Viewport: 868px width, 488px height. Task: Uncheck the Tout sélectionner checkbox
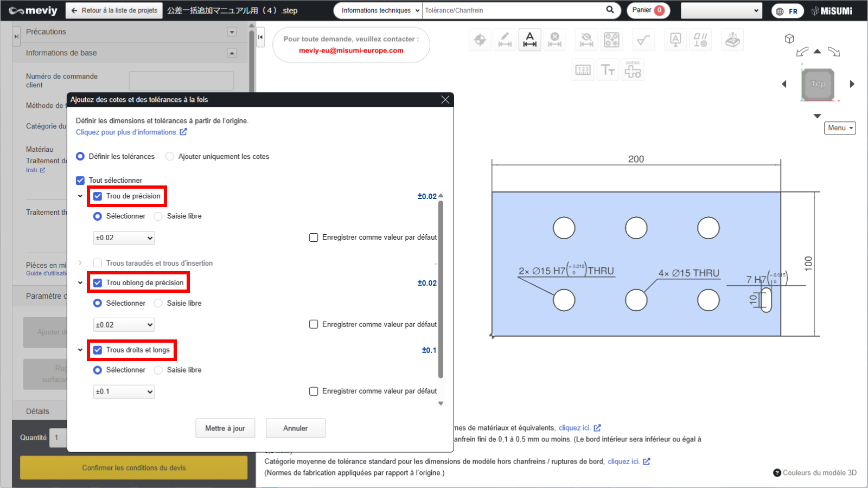pyautogui.click(x=80, y=181)
